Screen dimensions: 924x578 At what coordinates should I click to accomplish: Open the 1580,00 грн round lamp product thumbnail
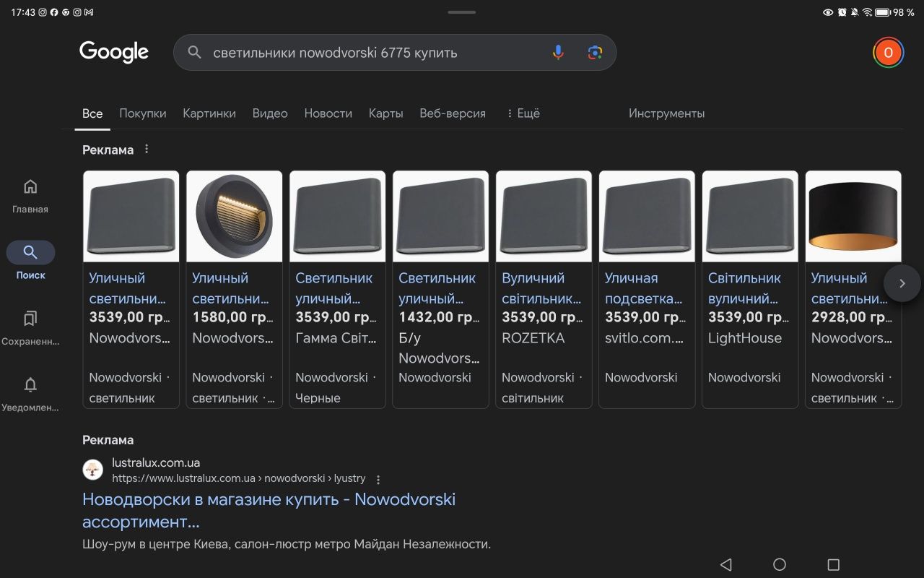(234, 216)
